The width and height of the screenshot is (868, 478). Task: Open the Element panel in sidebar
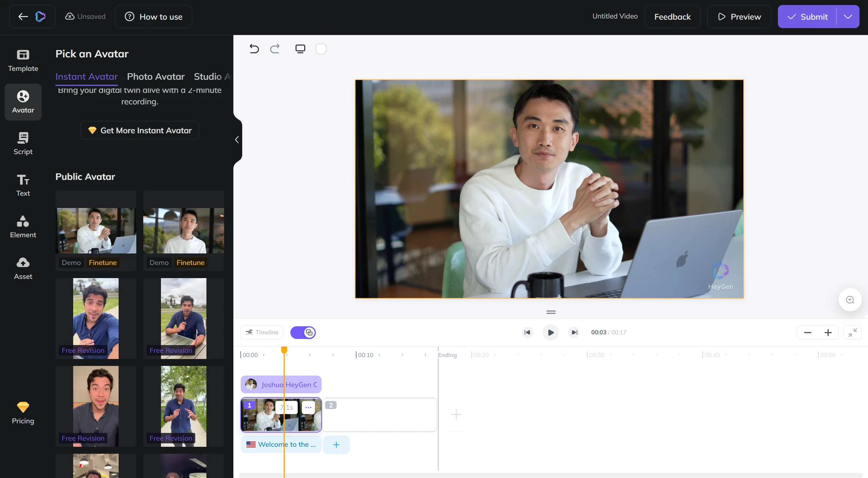tap(23, 226)
